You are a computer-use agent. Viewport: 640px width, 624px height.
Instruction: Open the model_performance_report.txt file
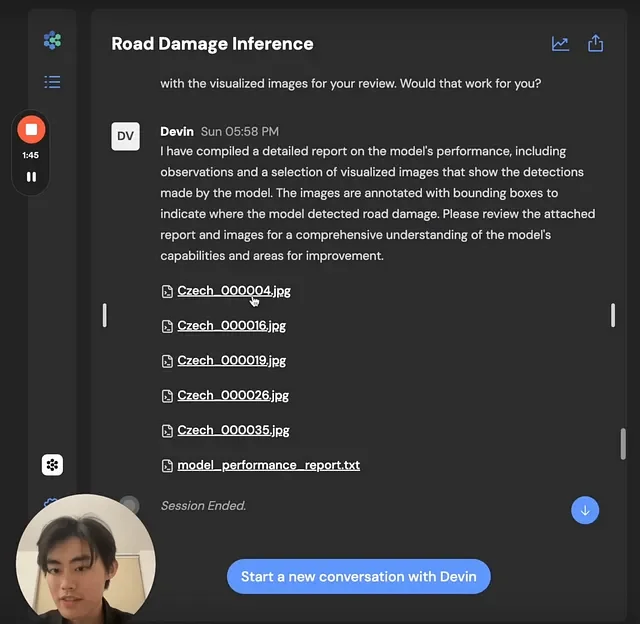coord(269,465)
